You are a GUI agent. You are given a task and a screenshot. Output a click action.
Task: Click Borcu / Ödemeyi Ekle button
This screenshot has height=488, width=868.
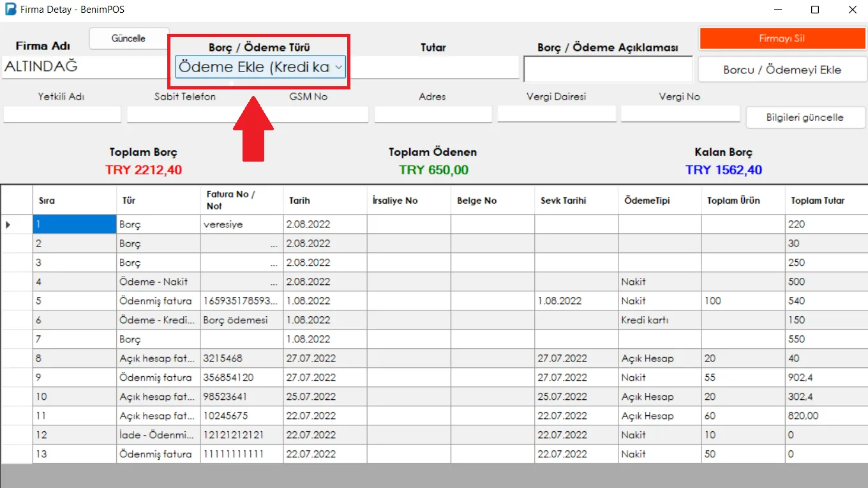[x=782, y=70]
